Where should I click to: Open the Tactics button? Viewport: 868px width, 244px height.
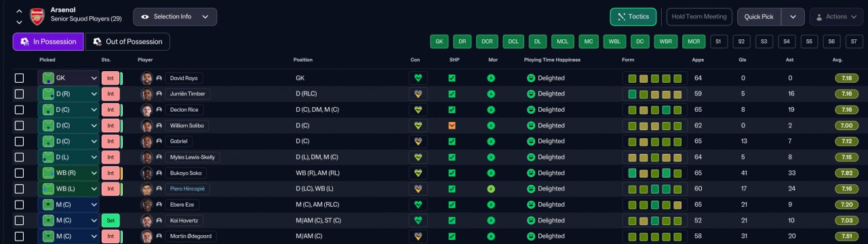pos(633,17)
